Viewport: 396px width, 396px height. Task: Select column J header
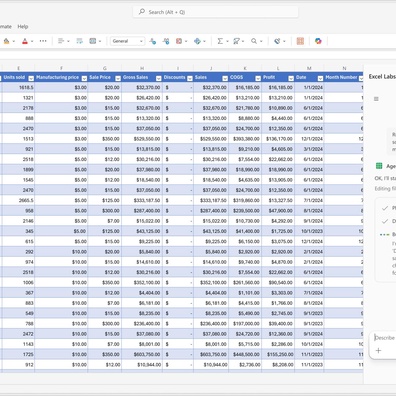pos(211,68)
